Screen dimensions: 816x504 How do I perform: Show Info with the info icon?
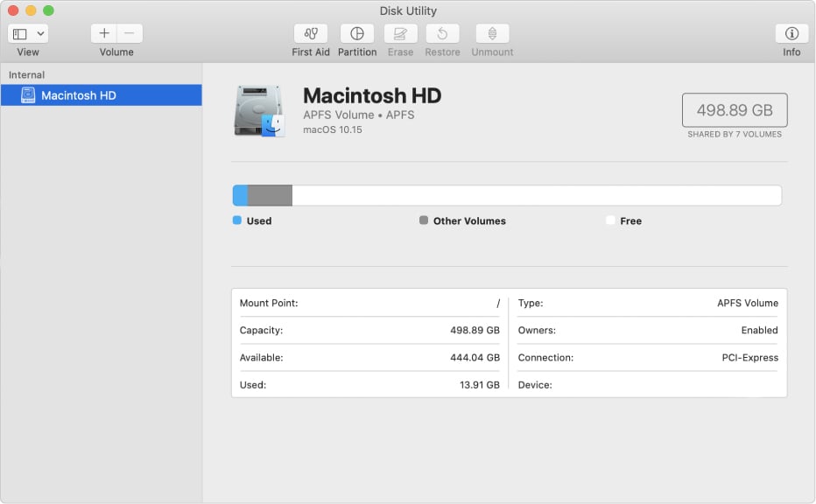point(791,33)
